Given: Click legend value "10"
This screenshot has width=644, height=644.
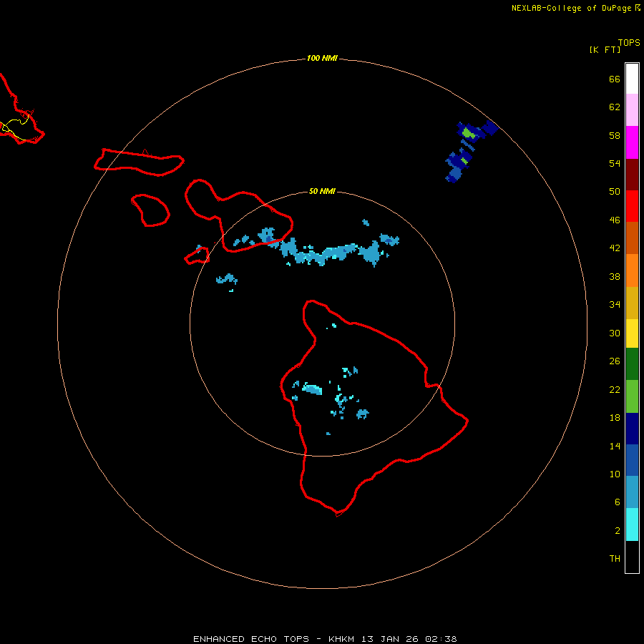Looking at the screenshot, I should 615,474.
